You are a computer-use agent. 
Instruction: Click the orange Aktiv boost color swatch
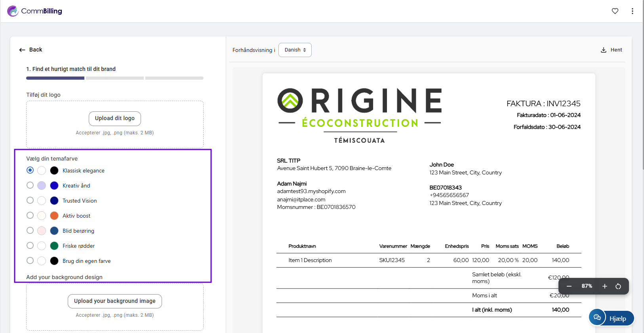point(54,216)
